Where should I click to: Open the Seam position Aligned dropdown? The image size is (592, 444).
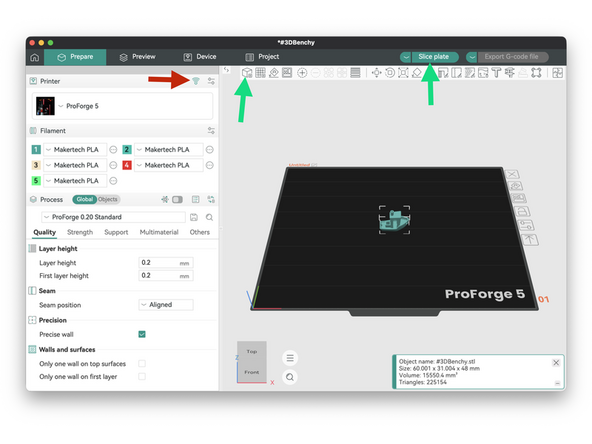(x=166, y=305)
